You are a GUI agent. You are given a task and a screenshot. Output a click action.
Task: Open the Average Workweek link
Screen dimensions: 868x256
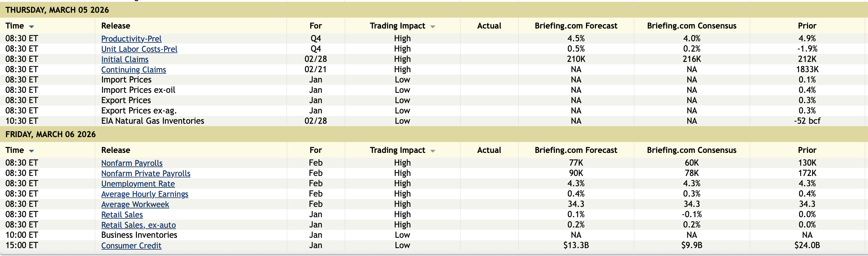tap(135, 204)
